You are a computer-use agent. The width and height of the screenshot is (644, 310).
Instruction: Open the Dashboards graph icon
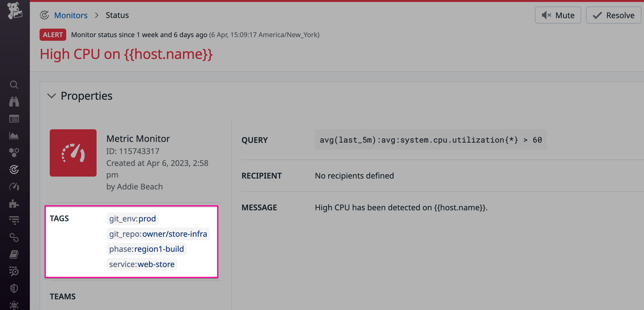pyautogui.click(x=14, y=136)
